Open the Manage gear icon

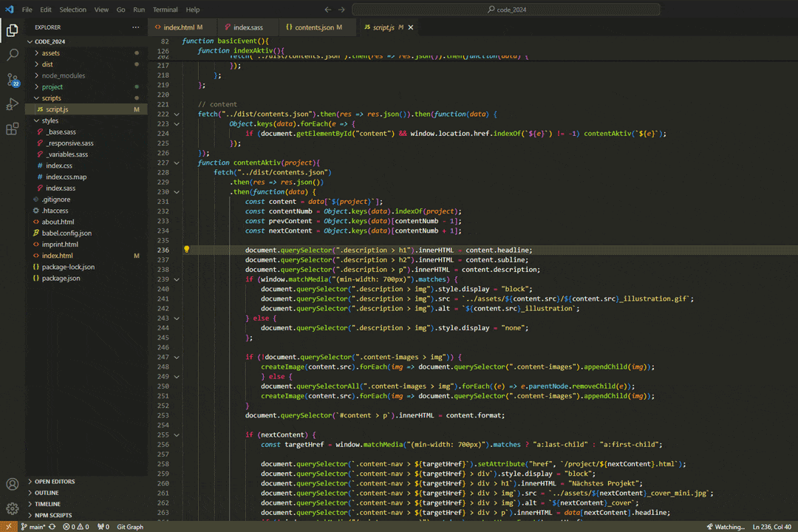[13, 508]
